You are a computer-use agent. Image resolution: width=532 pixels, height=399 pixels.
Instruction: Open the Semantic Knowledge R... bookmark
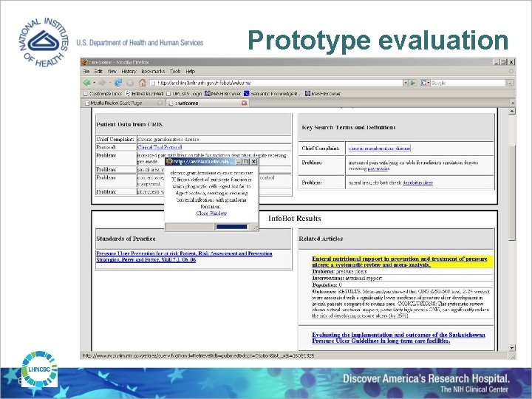273,93
